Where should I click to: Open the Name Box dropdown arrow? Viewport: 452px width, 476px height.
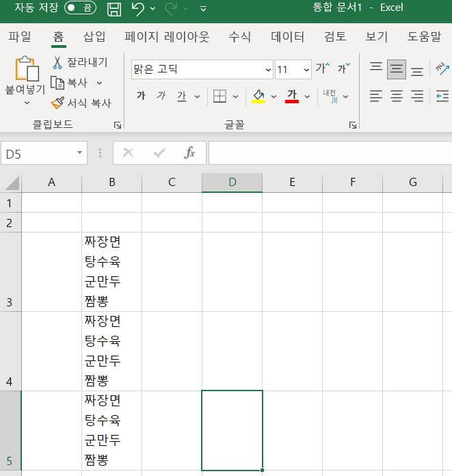tap(79, 153)
